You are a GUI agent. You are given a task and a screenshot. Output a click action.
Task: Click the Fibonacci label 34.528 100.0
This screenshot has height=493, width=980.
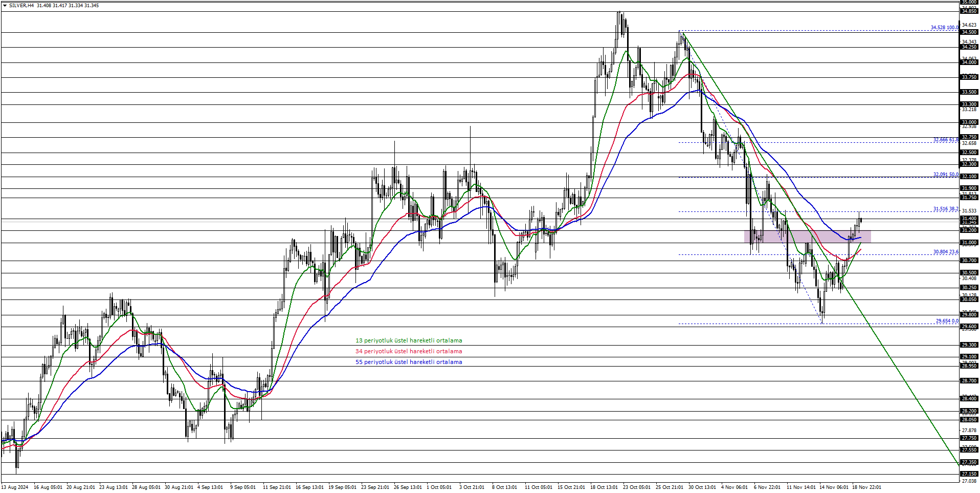(x=944, y=28)
